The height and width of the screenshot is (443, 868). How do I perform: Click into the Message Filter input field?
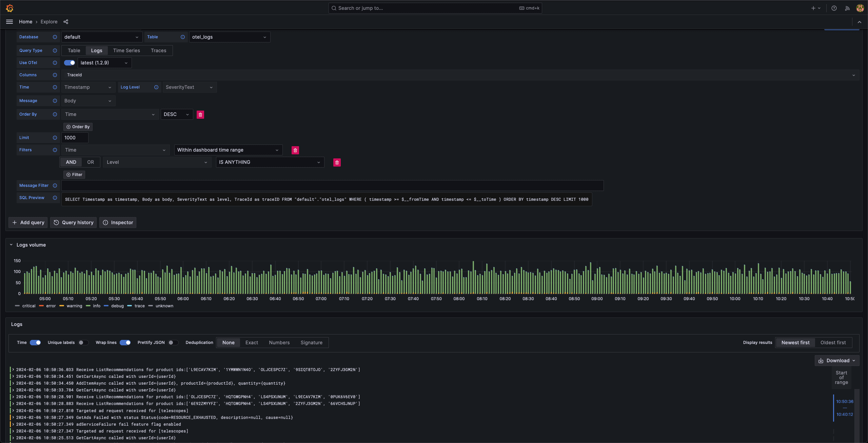click(332, 186)
